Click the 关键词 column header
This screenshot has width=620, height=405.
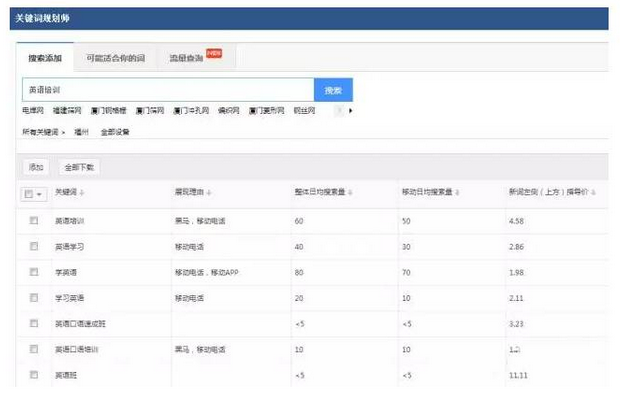(x=66, y=192)
